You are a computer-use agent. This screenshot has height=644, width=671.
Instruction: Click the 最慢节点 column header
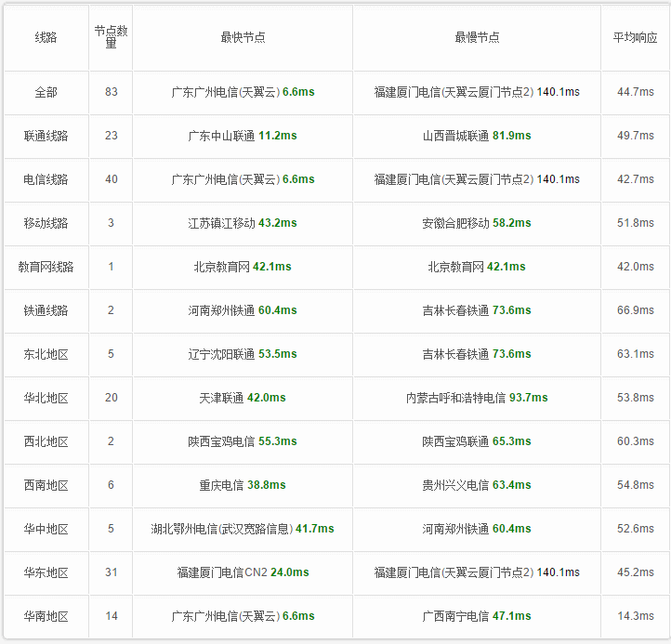[477, 38]
